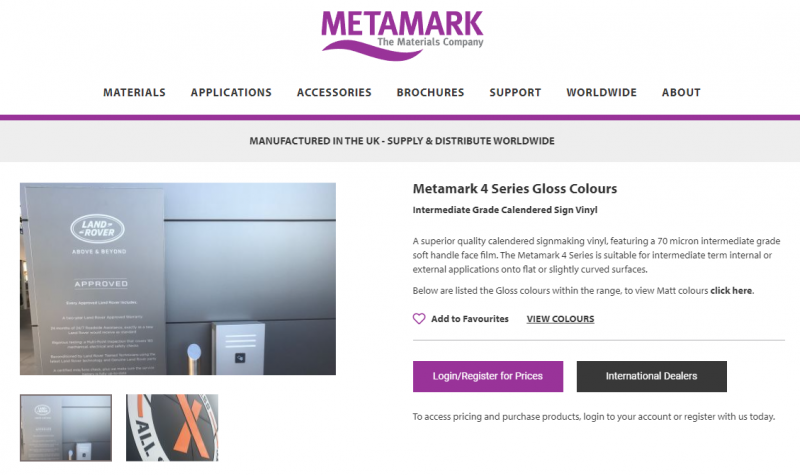Viewport: 800px width, 475px height.
Task: Click the Manufactured in the UK banner
Action: click(x=402, y=141)
